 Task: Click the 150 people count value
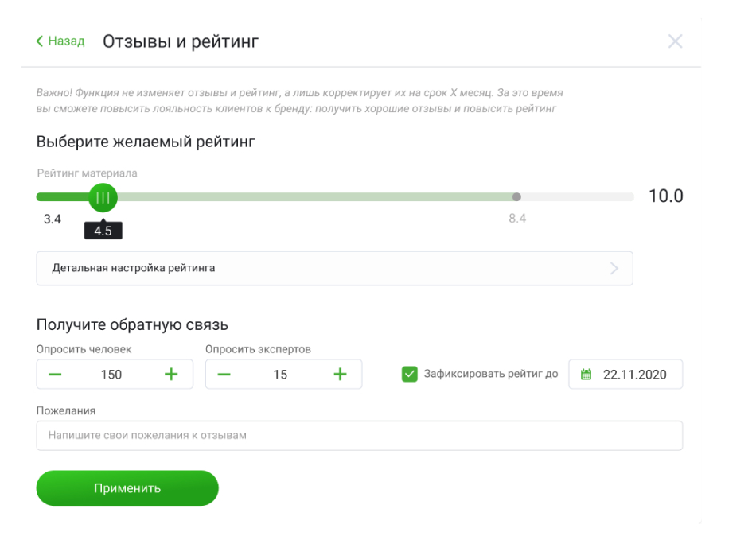(x=111, y=375)
